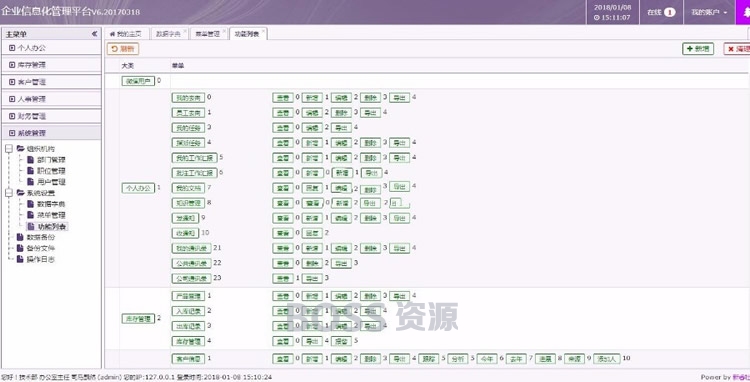Image resolution: width=750 pixels, height=382 pixels.
Task: Click the 数据备份 file icon
Action: (20, 237)
